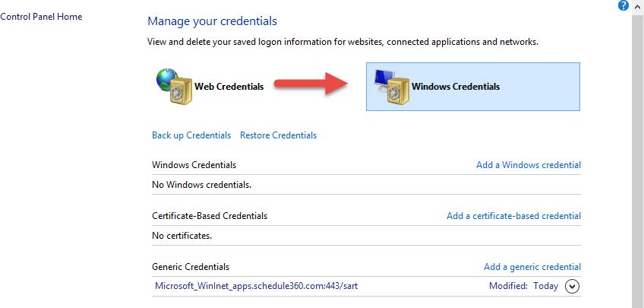Add a generic credential
The image size is (644, 308).
(532, 267)
